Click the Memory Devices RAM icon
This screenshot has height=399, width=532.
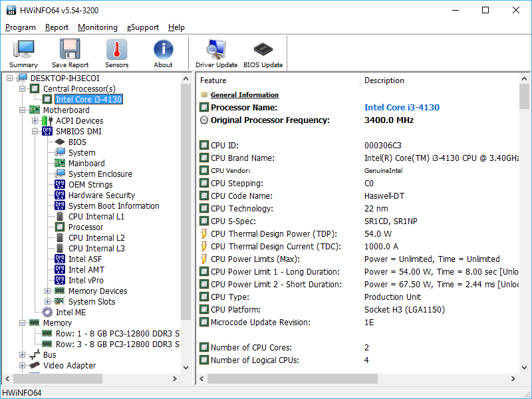[x=60, y=291]
